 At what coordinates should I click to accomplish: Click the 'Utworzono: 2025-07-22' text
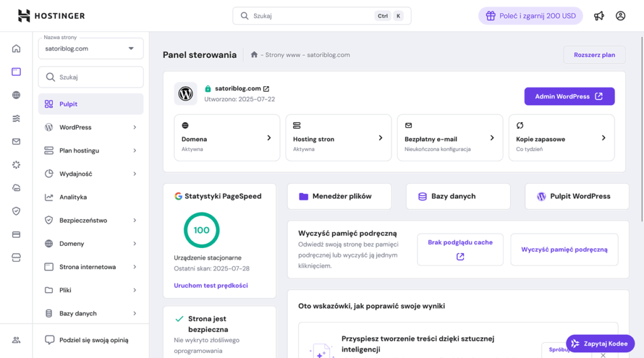240,99
